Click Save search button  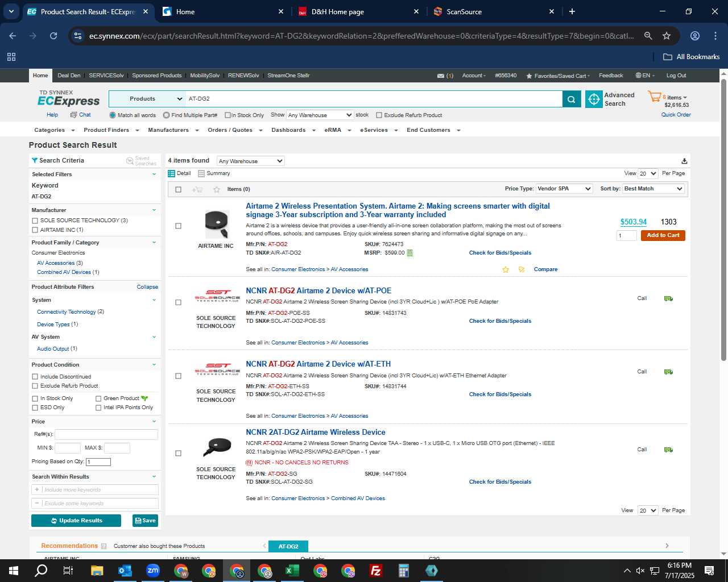[145, 521]
